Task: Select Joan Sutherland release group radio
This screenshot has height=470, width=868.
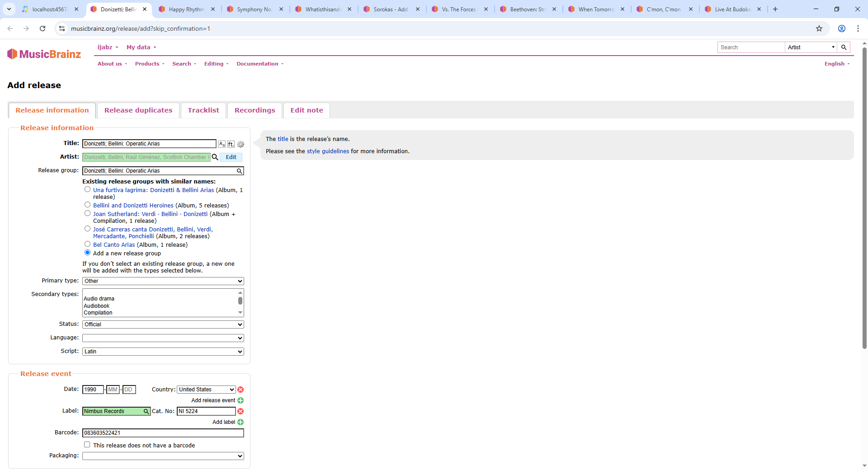Action: pyautogui.click(x=88, y=213)
